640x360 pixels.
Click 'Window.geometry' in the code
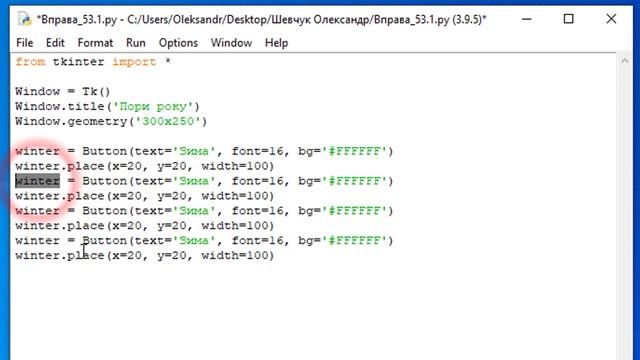pos(71,122)
